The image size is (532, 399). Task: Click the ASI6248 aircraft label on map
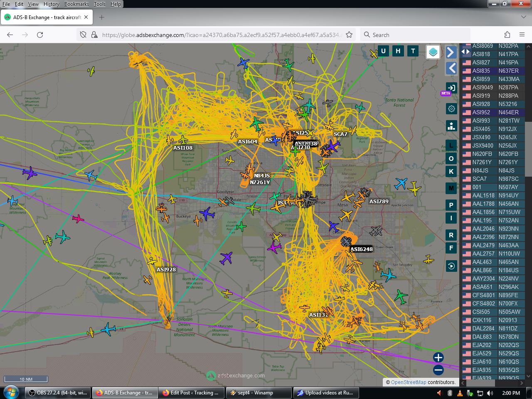(362, 249)
